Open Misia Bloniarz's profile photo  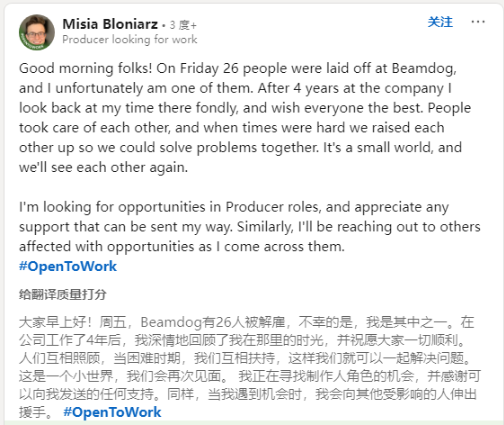pos(37,32)
